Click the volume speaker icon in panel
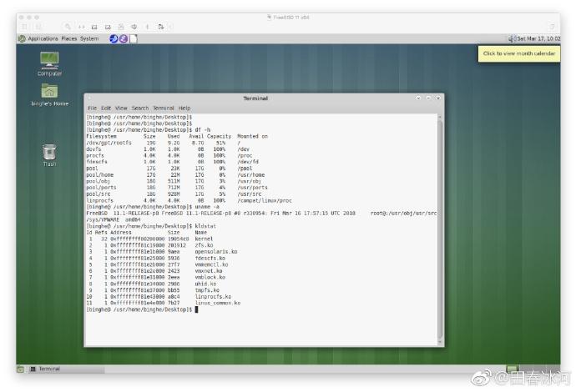This screenshot has width=576, height=392. click(512, 38)
